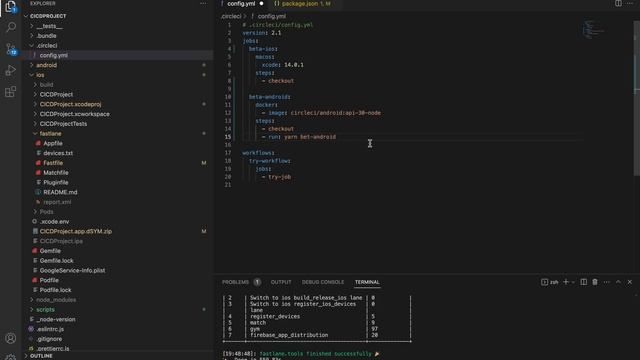The height and width of the screenshot is (360, 640).
Task: Switch to the config.yml editor tab
Action: (241, 4)
